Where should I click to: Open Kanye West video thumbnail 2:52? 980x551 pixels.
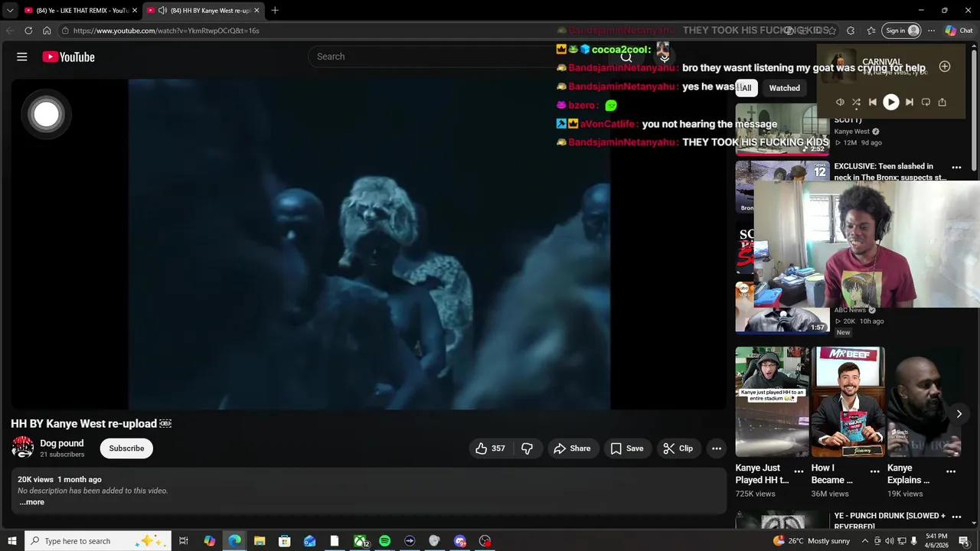coord(782,129)
